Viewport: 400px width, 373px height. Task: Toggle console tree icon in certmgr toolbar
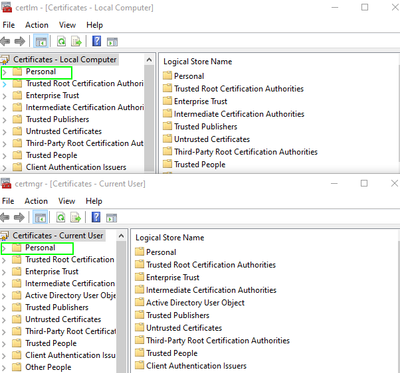[x=41, y=218]
